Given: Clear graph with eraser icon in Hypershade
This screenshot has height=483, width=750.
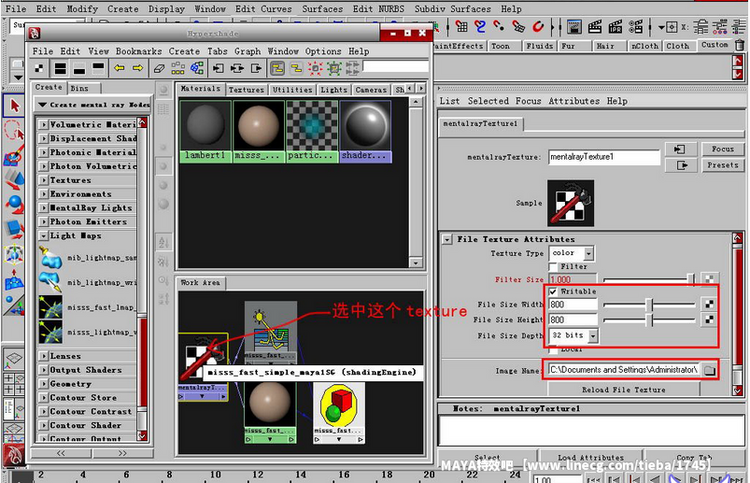Looking at the screenshot, I should [159, 69].
